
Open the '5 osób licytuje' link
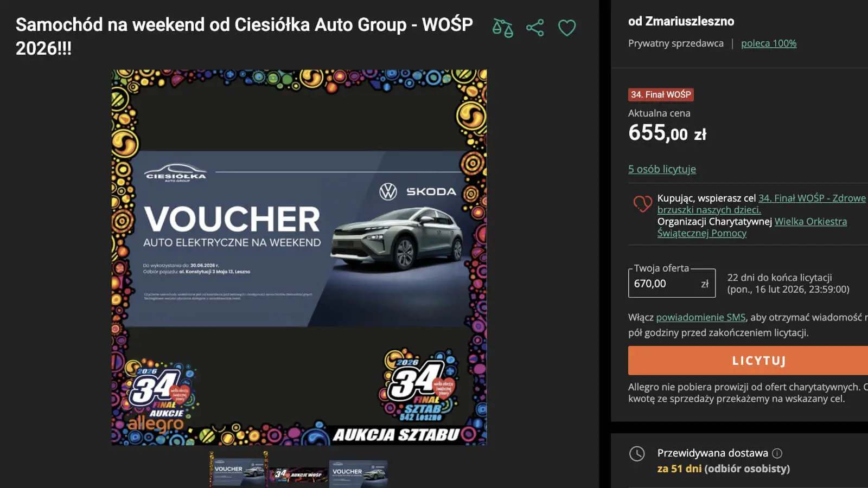pos(662,169)
